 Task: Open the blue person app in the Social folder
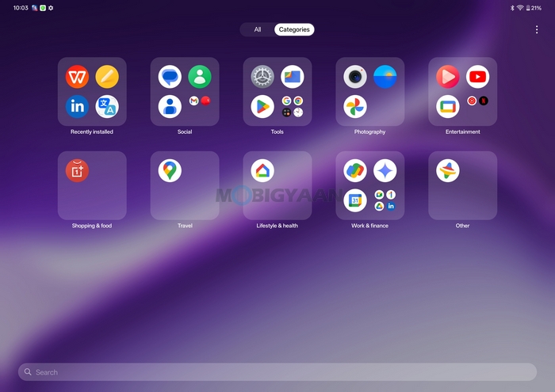(x=170, y=106)
